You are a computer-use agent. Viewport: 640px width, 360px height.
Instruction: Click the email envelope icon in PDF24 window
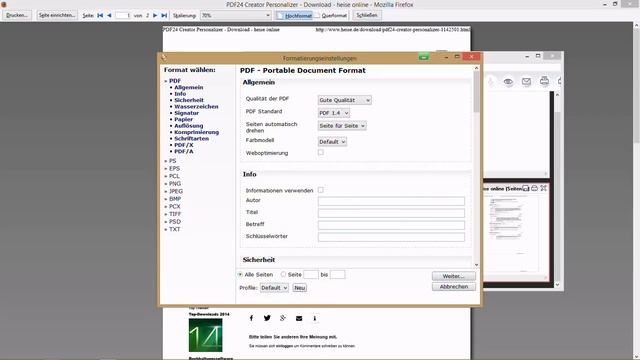526,82
